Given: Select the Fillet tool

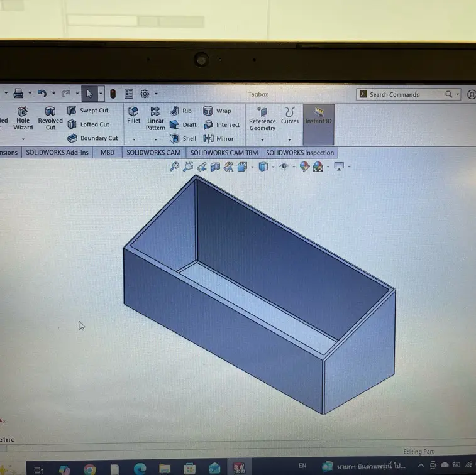Looking at the screenshot, I should [x=133, y=115].
